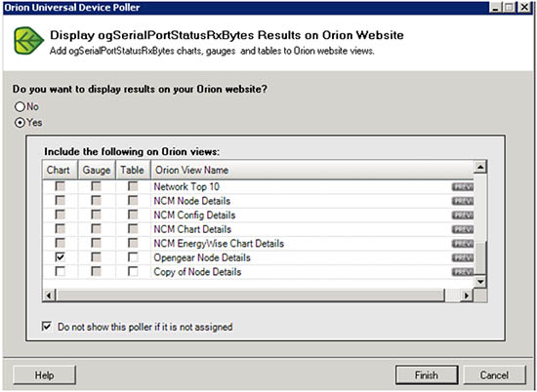Click the horizontal scroll left arrow
This screenshot has height=392, width=537.
click(49, 295)
